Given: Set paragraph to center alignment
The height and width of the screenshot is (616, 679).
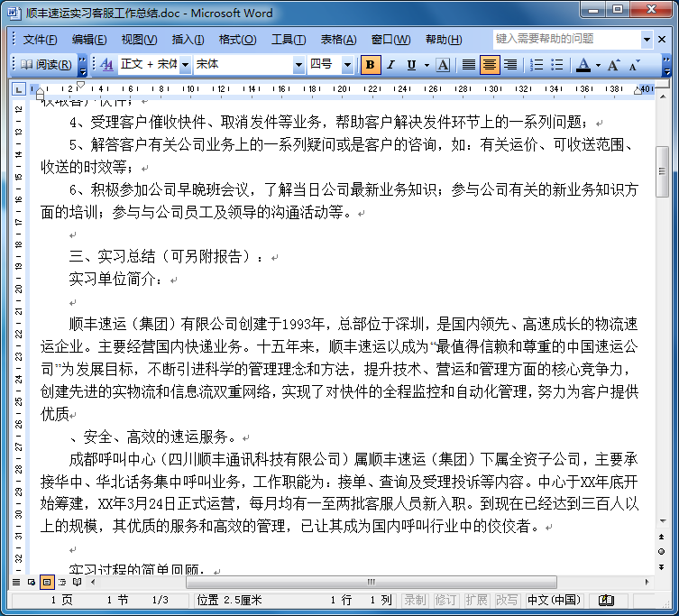Looking at the screenshot, I should click(490, 65).
